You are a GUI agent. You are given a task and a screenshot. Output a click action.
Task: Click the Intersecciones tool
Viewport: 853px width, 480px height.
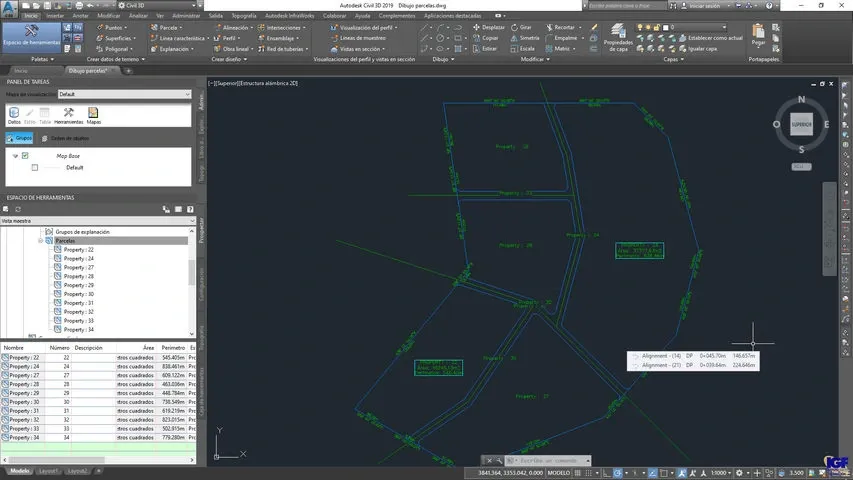(x=281, y=27)
